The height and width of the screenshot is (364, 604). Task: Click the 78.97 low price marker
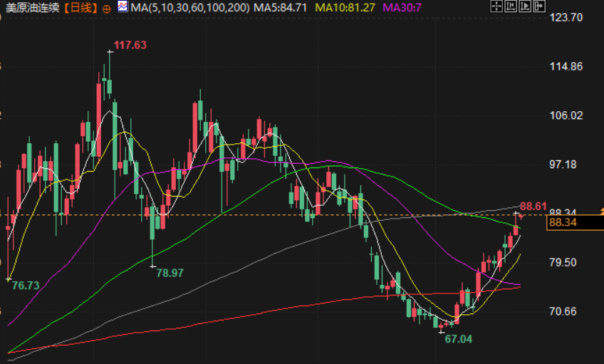click(170, 273)
